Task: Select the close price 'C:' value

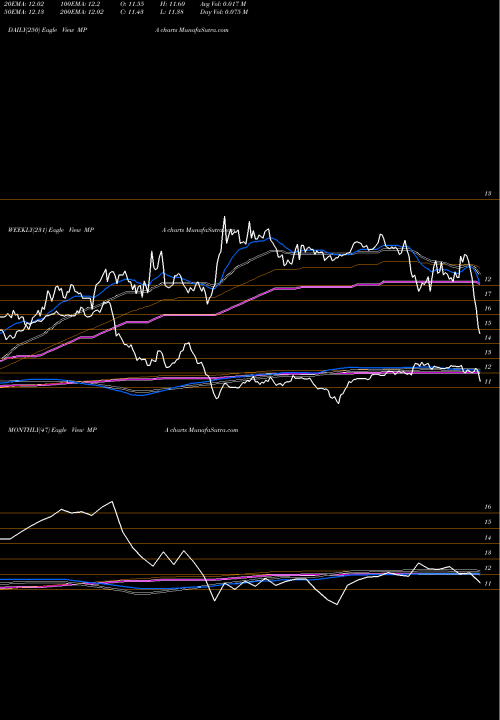Action: 133,12
